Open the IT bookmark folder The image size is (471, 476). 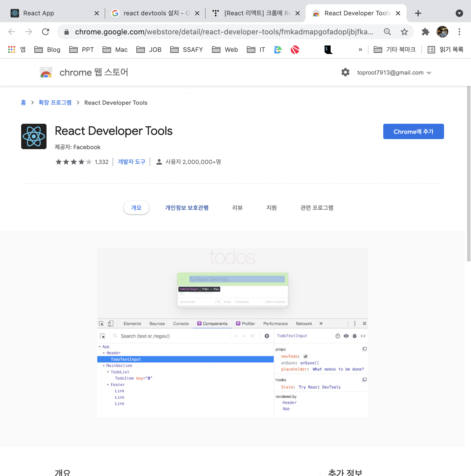pyautogui.click(x=256, y=49)
